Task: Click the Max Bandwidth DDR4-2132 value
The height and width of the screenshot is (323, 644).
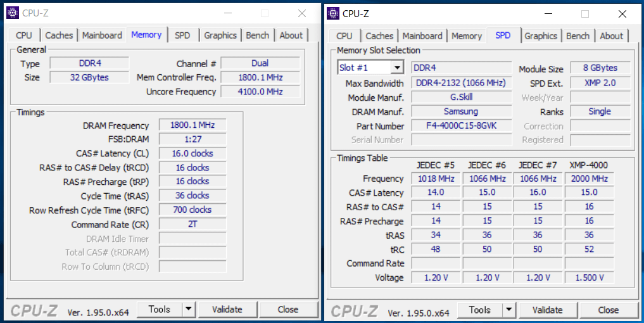Action: pos(462,83)
